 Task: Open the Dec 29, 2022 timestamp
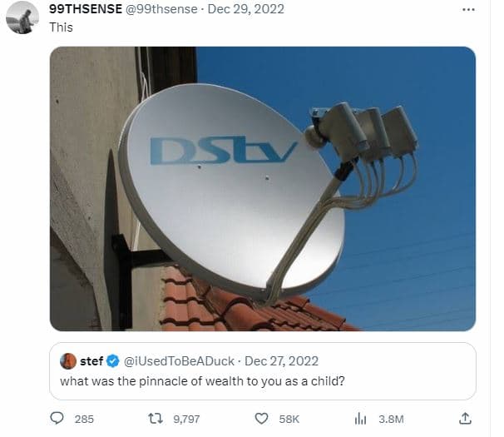tap(246, 9)
